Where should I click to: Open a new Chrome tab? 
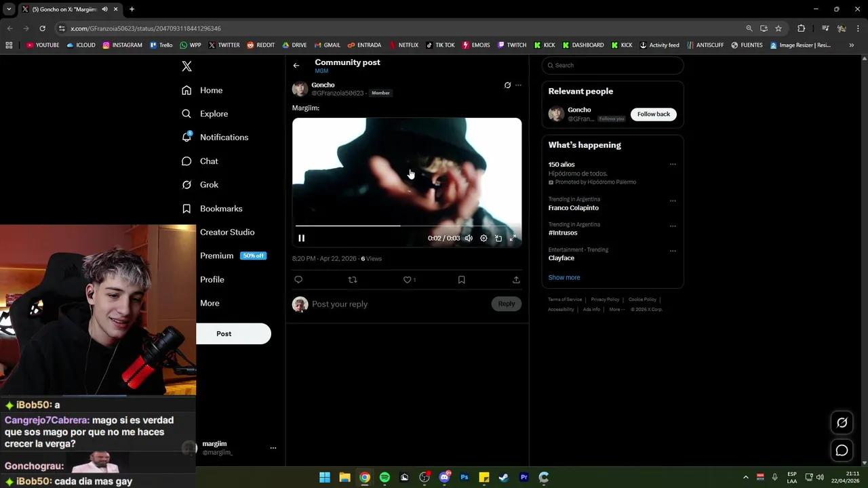132,9
